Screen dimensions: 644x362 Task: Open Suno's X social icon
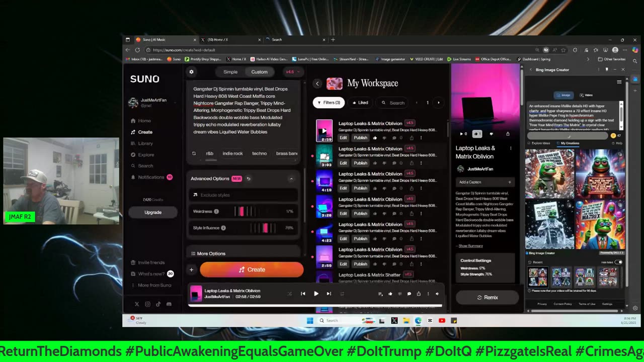coord(137,304)
